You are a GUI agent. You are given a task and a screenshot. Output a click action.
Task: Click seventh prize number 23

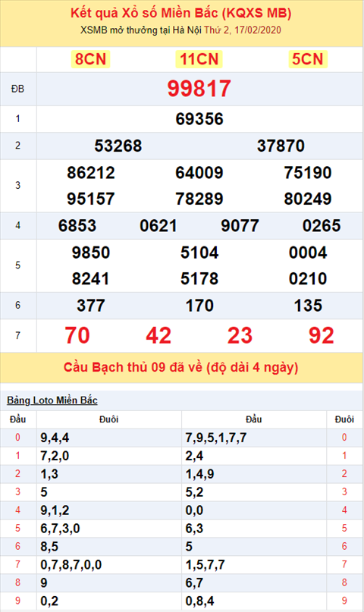[x=240, y=336]
